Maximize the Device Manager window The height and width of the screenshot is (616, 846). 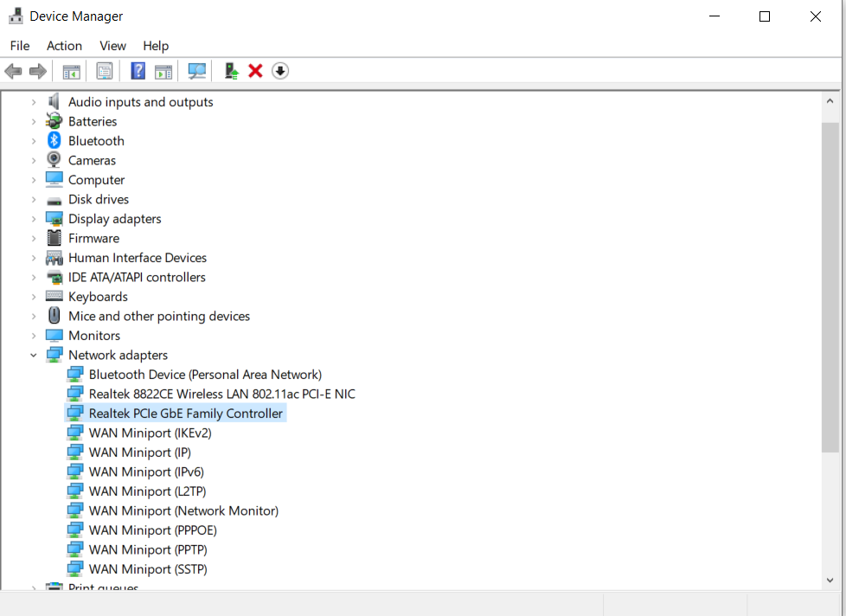765,16
